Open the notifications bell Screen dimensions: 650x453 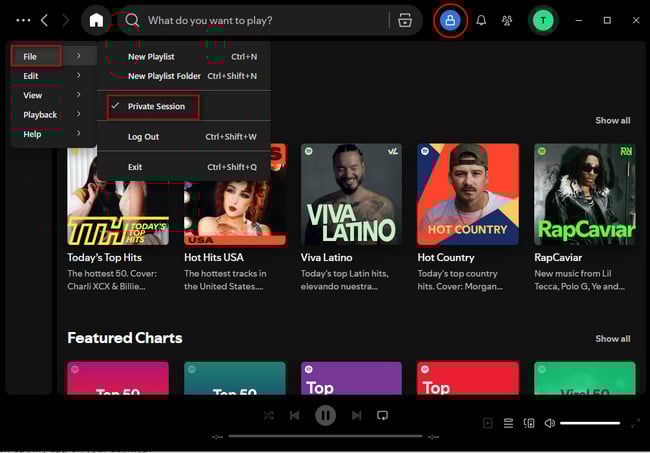[x=481, y=20]
